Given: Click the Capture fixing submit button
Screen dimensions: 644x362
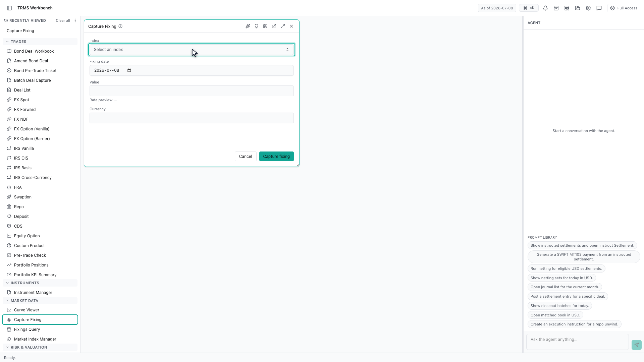Looking at the screenshot, I should (x=276, y=157).
